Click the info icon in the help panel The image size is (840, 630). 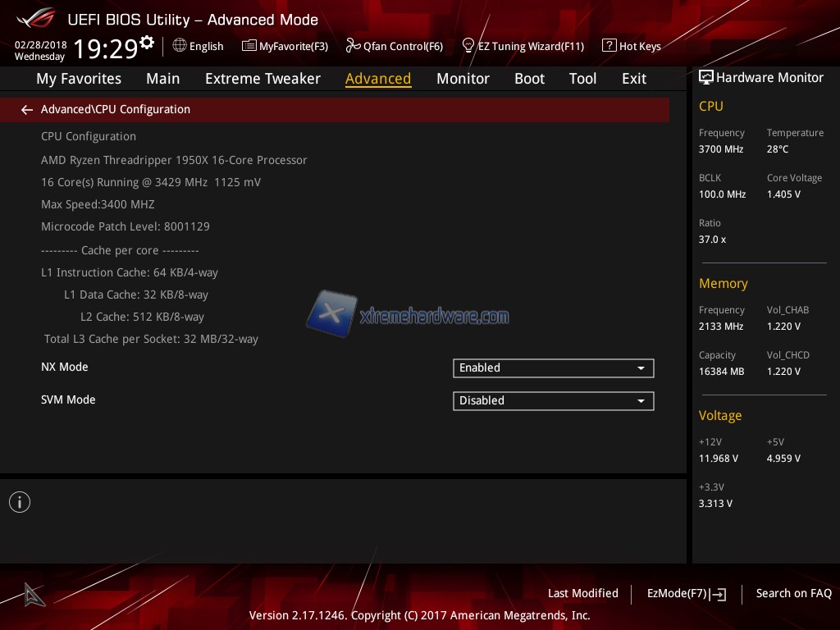click(x=20, y=502)
